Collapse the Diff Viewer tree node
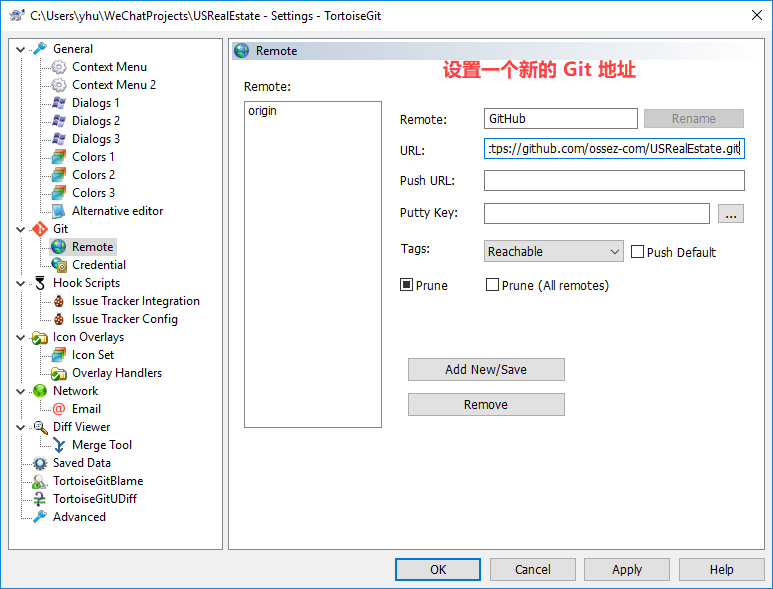Viewport: 773px width, 589px height. pos(21,427)
